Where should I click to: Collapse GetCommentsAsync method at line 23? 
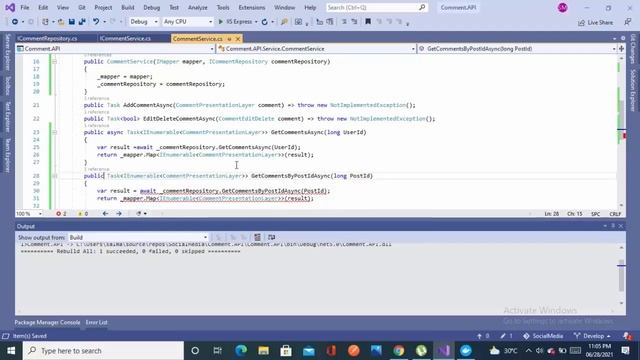coord(54,132)
